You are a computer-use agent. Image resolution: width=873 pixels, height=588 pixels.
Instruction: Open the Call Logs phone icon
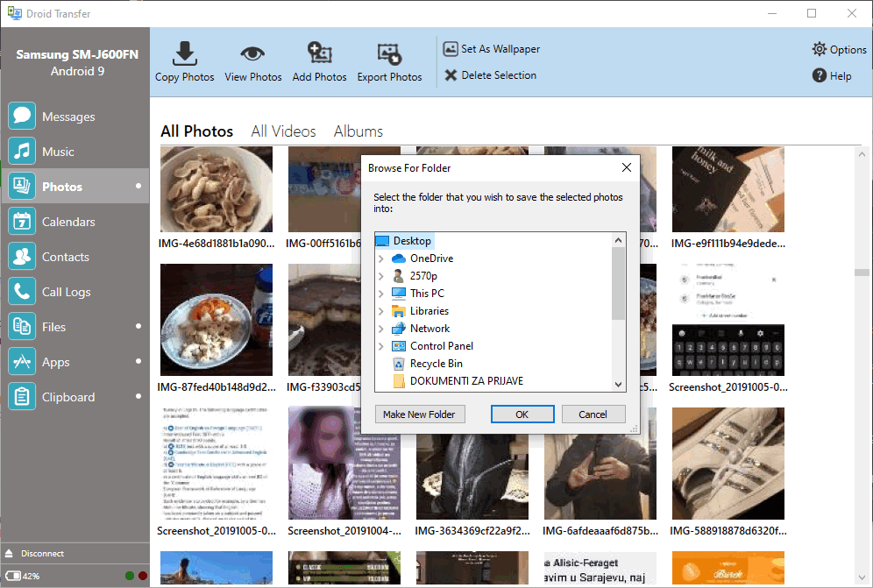[x=22, y=291]
